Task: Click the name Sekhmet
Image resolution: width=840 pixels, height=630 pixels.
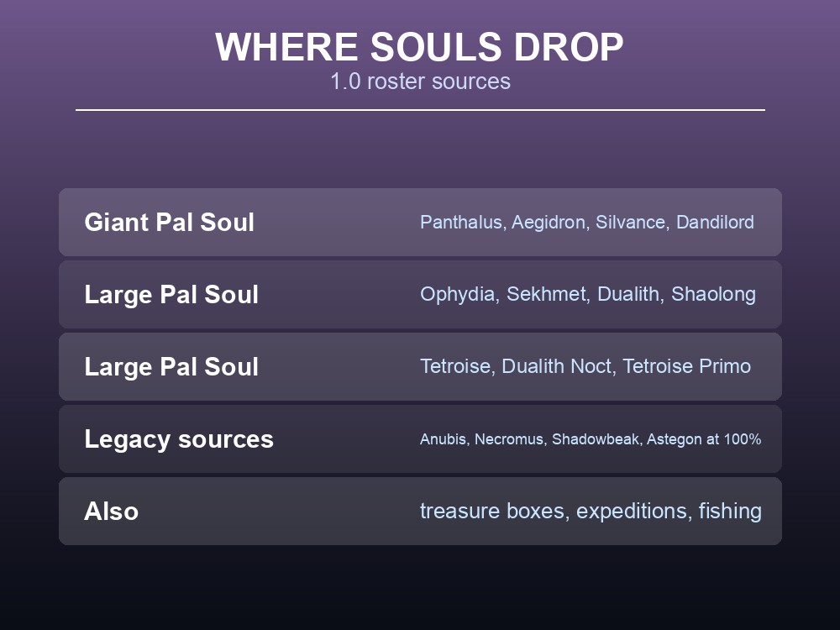Action: point(546,294)
